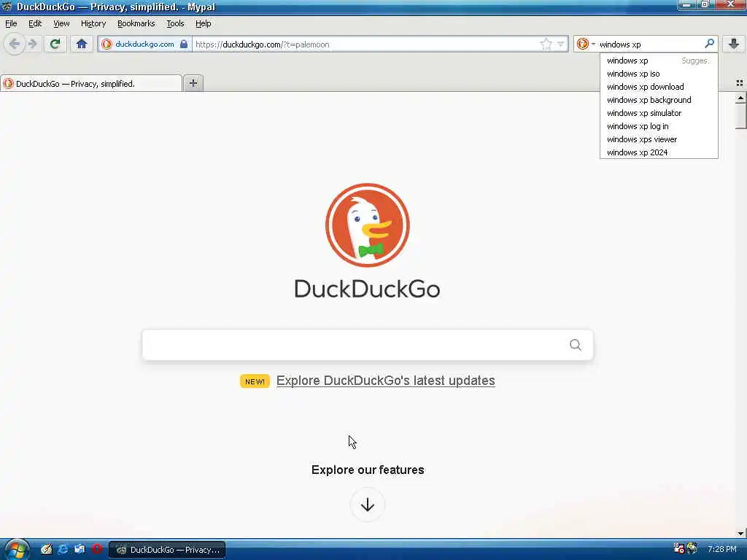The height and width of the screenshot is (560, 747).
Task: Choose the 'windows xp iso' suggestion
Action: [x=659, y=74]
